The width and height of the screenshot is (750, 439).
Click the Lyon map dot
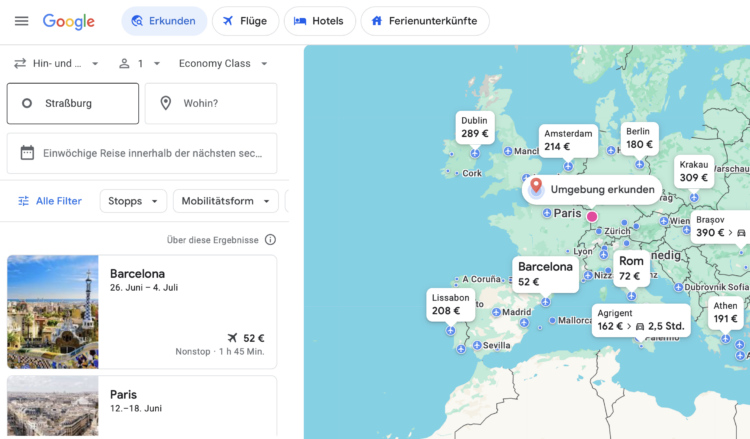[568, 251]
